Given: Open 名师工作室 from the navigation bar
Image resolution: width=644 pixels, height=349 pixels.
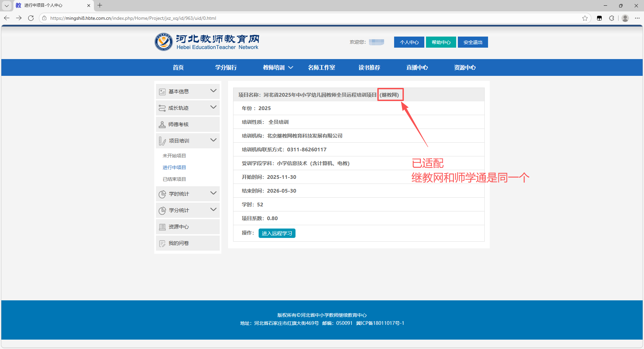Looking at the screenshot, I should pyautogui.click(x=321, y=67).
